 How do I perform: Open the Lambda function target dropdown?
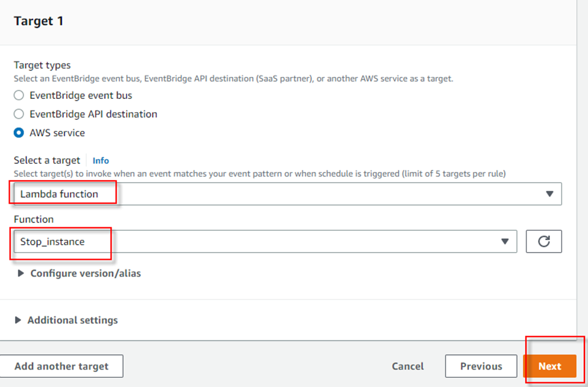pyautogui.click(x=288, y=194)
